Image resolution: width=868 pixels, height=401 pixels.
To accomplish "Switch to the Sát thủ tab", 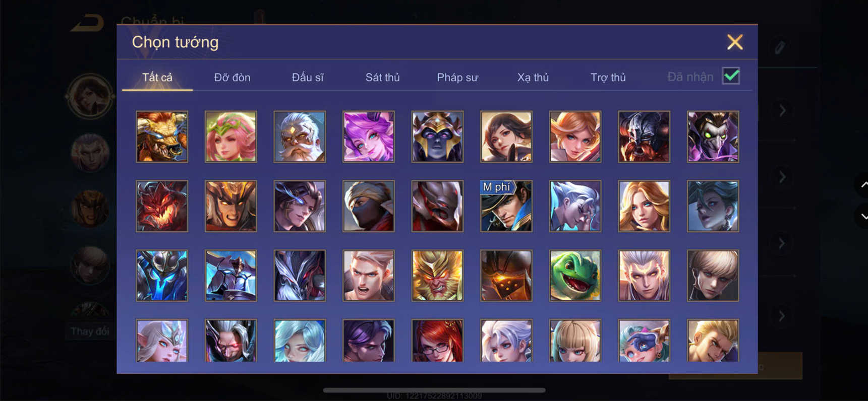I will coord(382,77).
